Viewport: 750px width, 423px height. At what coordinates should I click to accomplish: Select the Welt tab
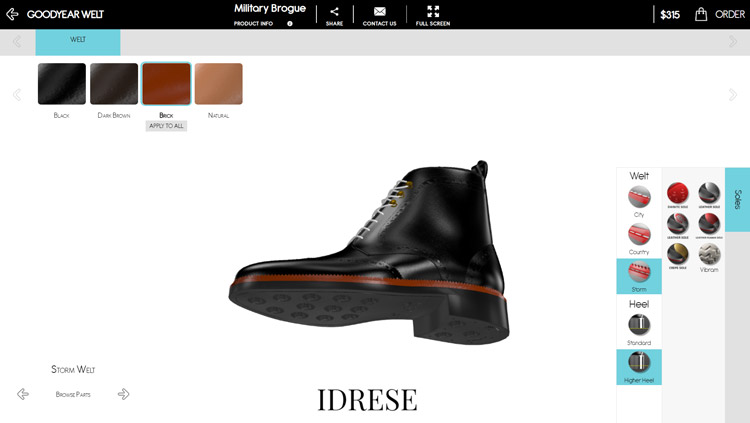78,42
